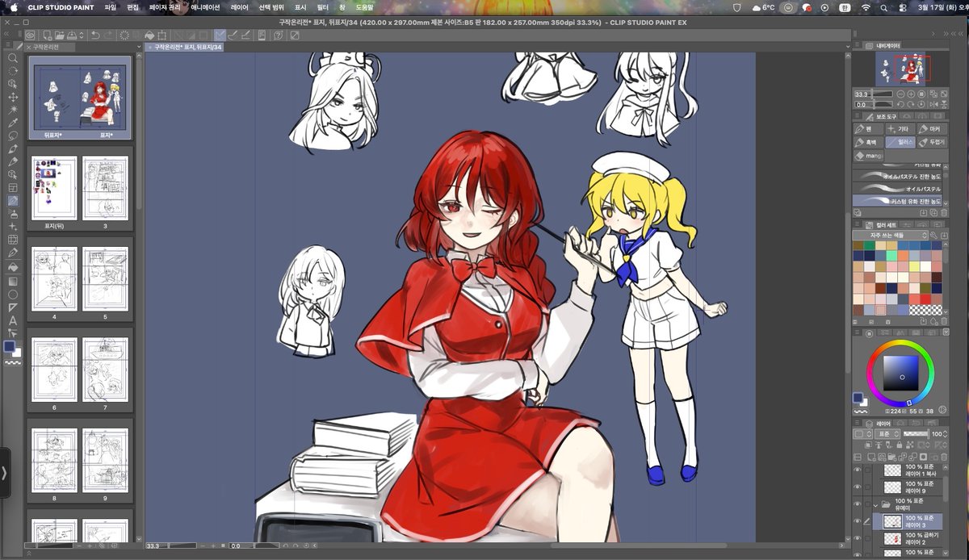Select the 흑백 sub tool group
The height and width of the screenshot is (560, 969).
point(868,142)
